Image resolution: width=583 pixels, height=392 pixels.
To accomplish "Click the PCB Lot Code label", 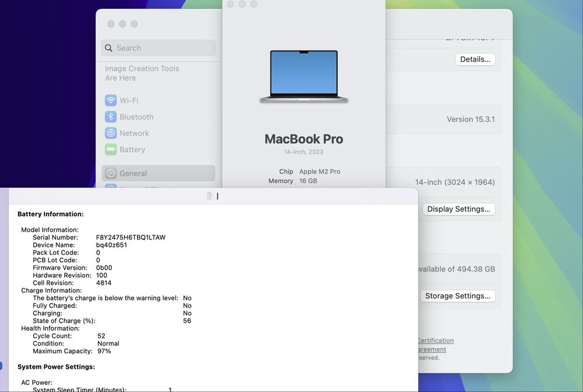I will click(55, 260).
